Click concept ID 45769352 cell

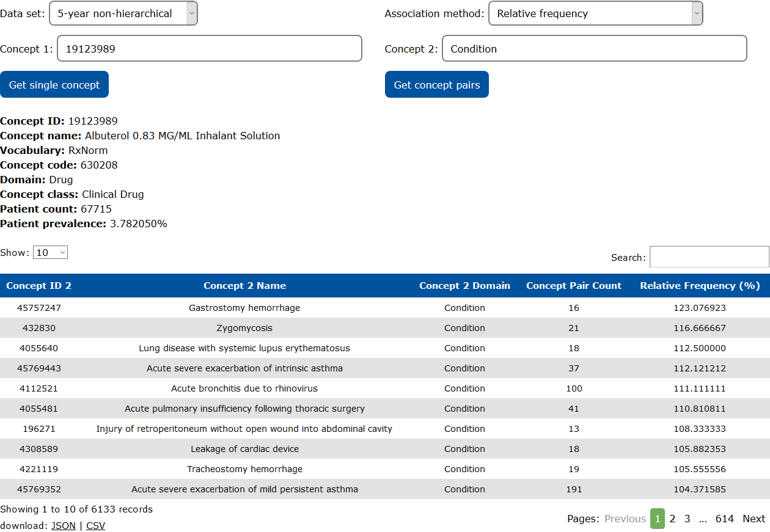(39, 489)
